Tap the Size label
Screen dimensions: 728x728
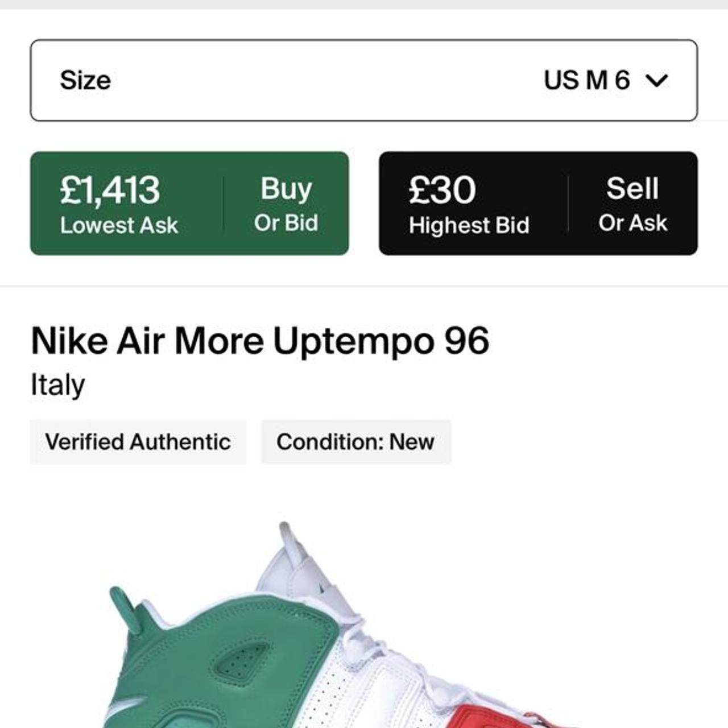click(x=85, y=80)
